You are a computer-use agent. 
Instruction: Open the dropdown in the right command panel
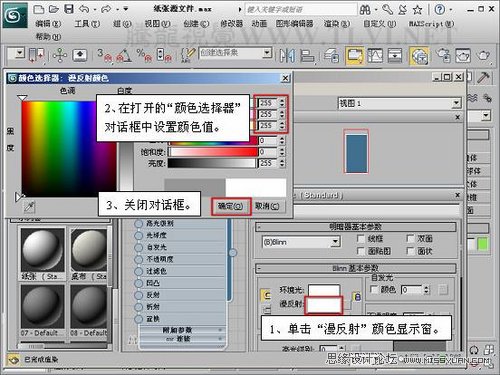click(486, 116)
